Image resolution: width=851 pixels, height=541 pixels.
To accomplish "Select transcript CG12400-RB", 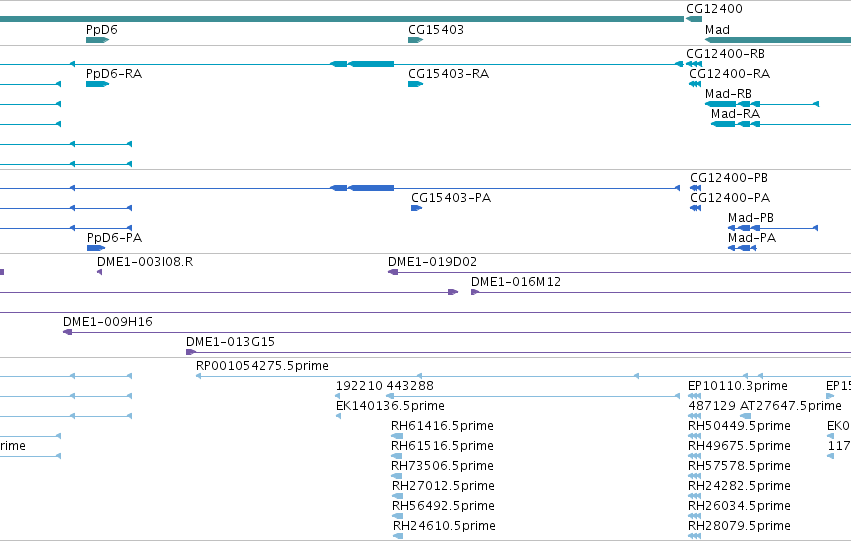I will pos(726,53).
